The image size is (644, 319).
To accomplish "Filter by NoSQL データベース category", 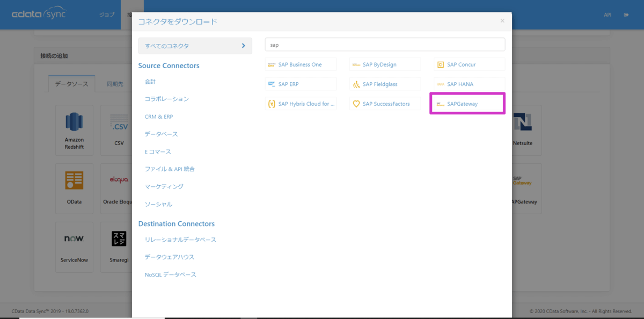I will pos(171,275).
